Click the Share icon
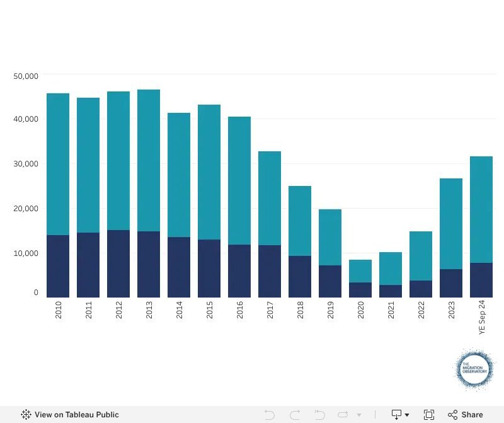Viewport: 504px width, 423px height. [x=452, y=415]
